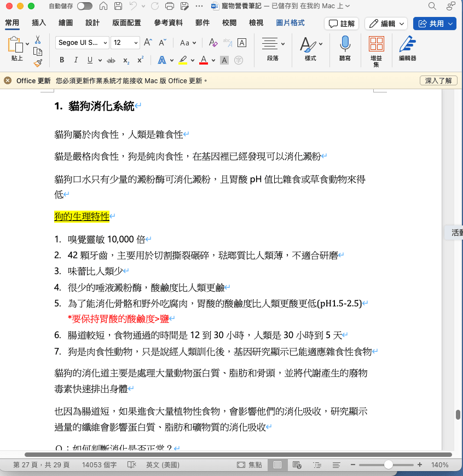This screenshot has width=463, height=476.
Task: Click the zoom slider handle
Action: tap(388, 465)
